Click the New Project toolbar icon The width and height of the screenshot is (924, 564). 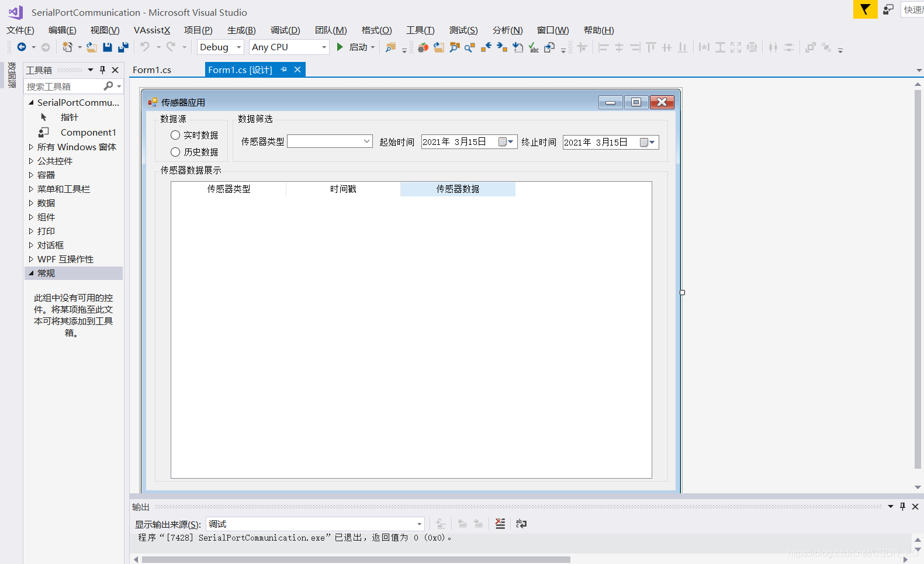tap(68, 47)
